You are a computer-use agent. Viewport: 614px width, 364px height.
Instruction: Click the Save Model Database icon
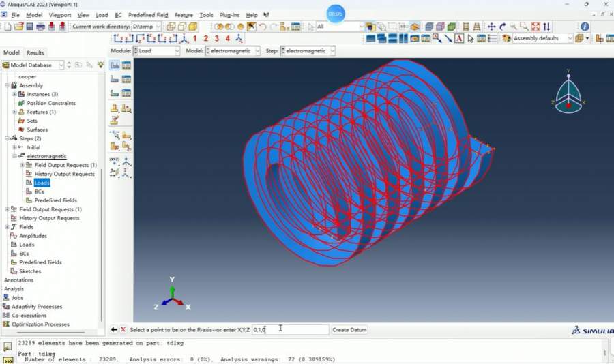[29, 27]
